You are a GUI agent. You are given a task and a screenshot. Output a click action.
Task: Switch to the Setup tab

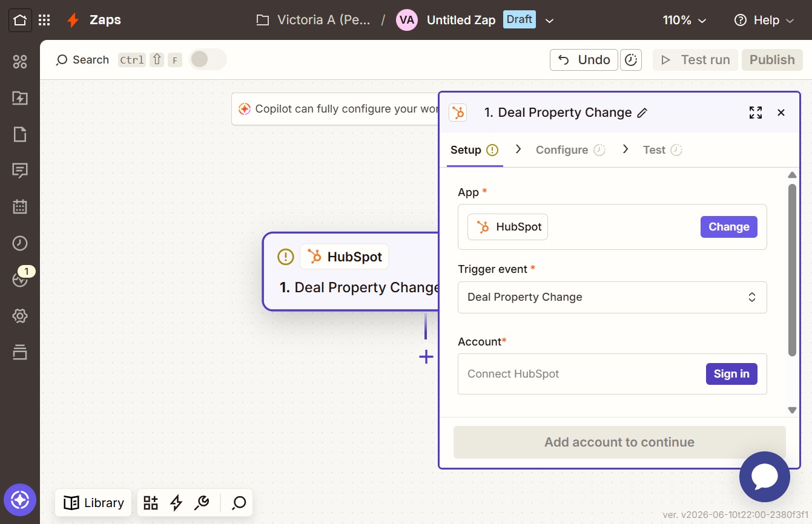pos(475,150)
